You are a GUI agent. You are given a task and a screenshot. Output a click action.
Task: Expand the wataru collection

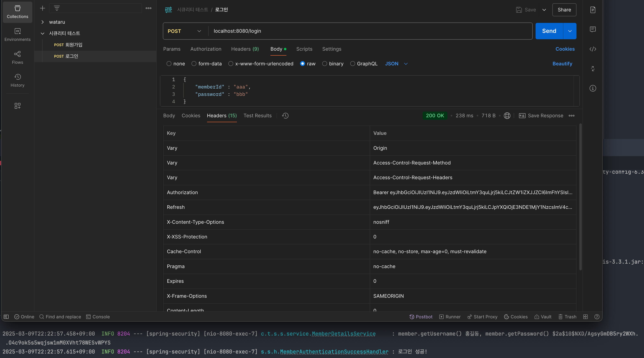point(43,22)
